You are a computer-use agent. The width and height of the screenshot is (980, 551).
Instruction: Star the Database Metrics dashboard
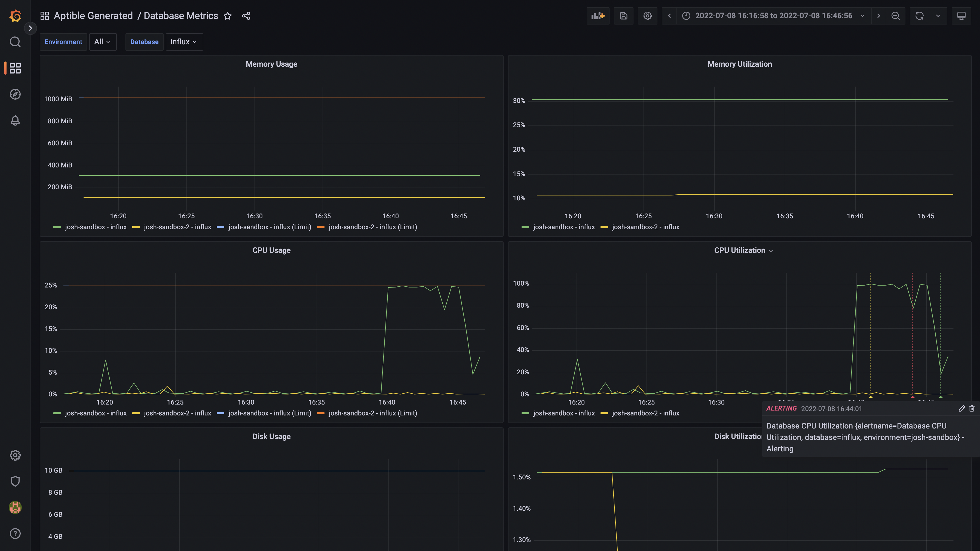[228, 16]
